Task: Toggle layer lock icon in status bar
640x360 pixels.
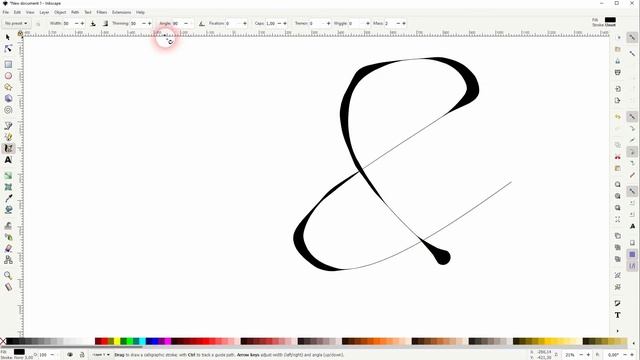Action: [x=82, y=355]
